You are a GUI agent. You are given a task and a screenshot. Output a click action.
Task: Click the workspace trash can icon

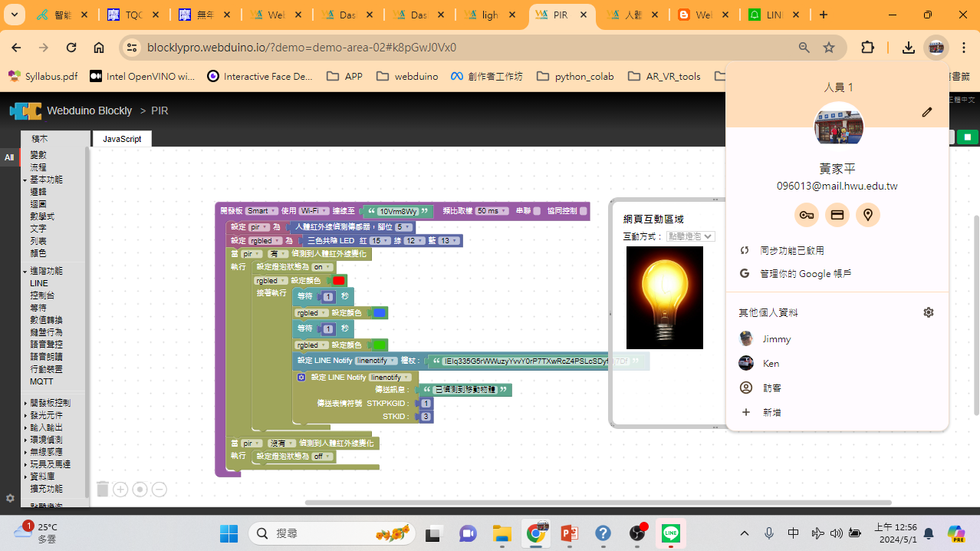[103, 489]
